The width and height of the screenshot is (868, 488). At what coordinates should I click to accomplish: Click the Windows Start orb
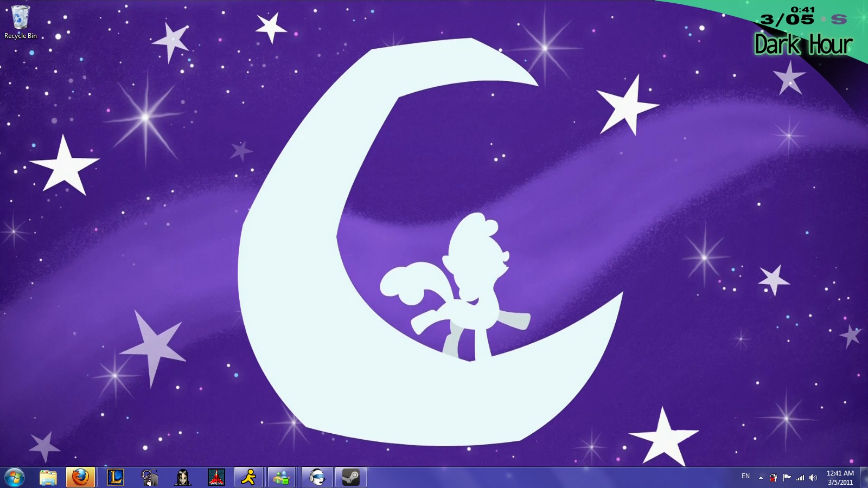point(15,478)
